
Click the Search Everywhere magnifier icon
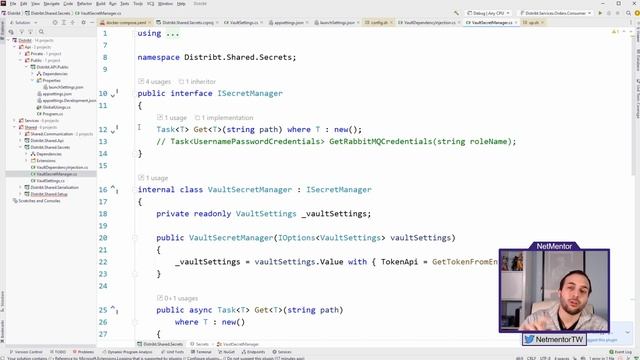[x=628, y=13]
